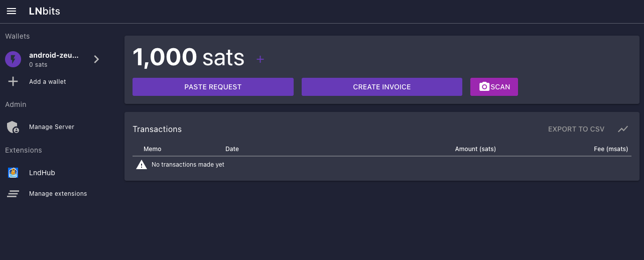Click the LNbits logo title
644x260 pixels.
[x=44, y=11]
